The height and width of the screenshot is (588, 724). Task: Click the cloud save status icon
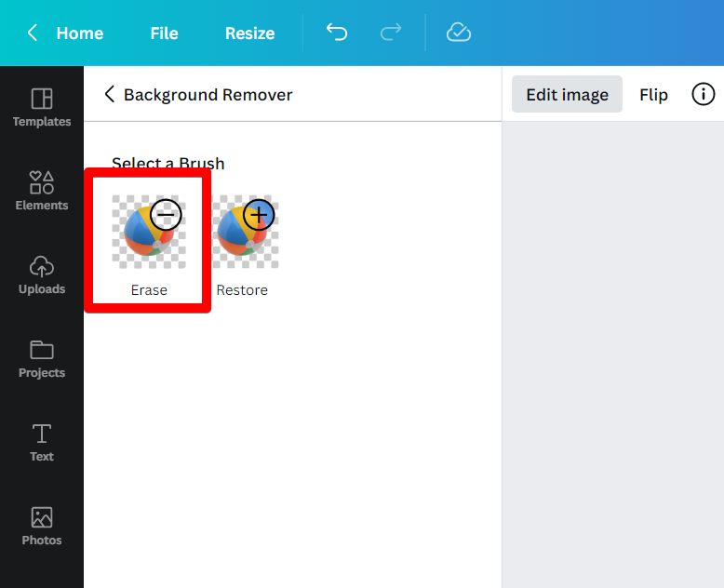pyautogui.click(x=459, y=33)
